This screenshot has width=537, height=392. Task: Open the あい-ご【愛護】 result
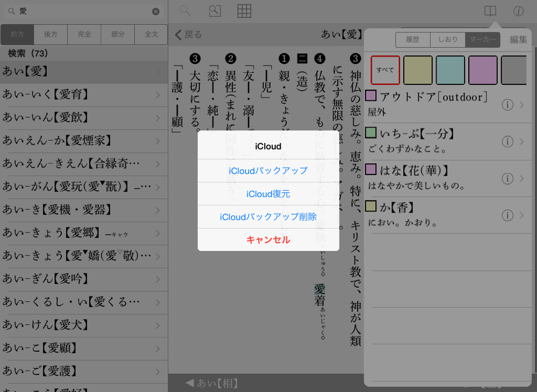tap(84, 372)
